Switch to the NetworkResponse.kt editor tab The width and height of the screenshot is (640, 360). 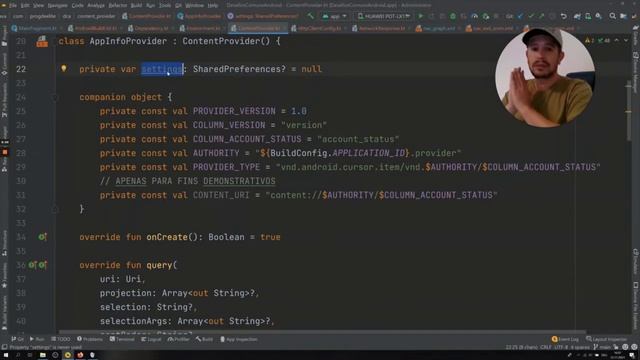[382, 29]
